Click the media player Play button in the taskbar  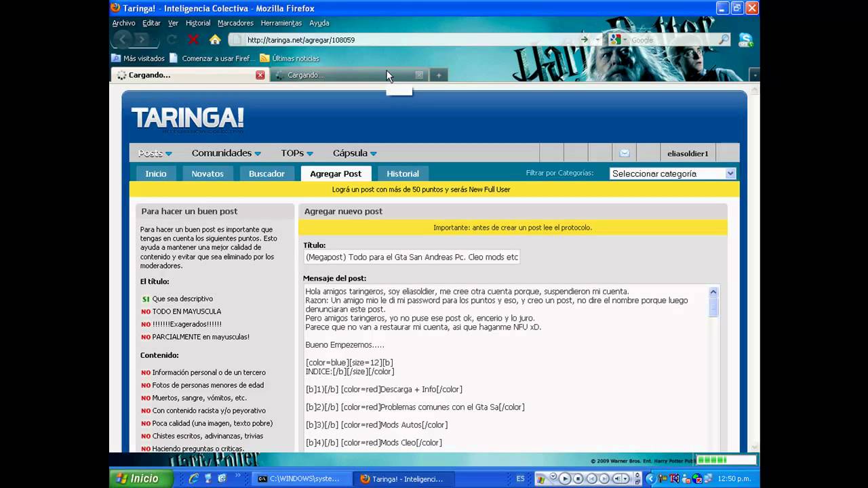564,479
